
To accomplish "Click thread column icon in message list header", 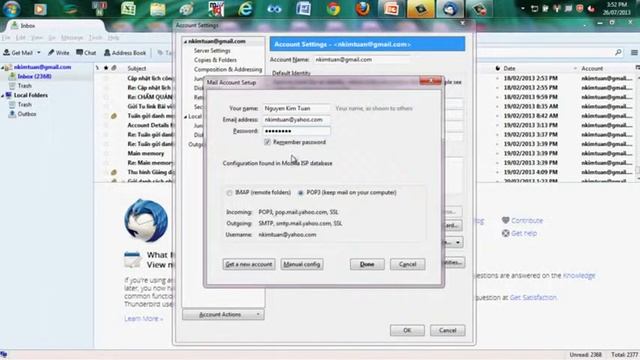I will pyautogui.click(x=97, y=68).
